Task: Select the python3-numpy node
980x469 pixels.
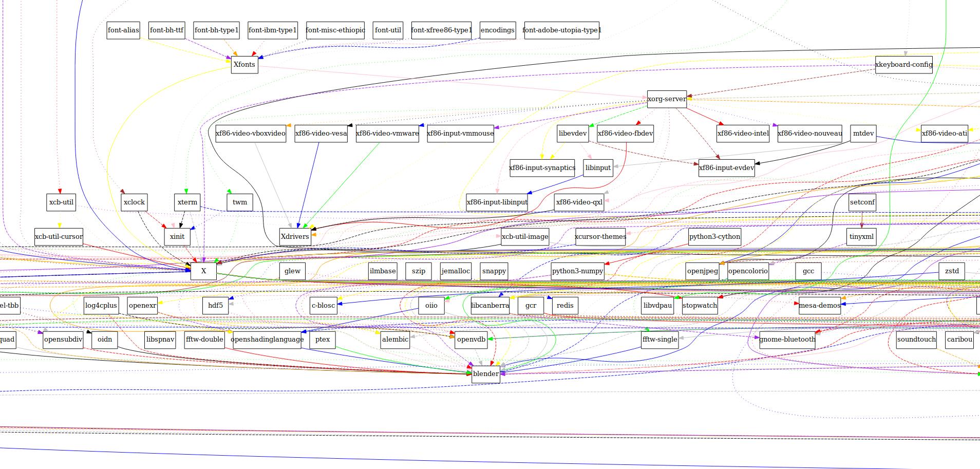Action: click(x=577, y=271)
